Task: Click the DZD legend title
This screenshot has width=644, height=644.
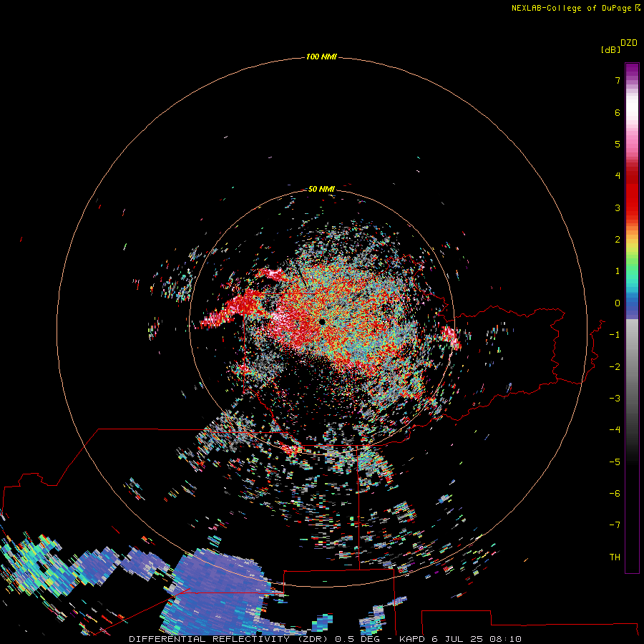Action: pyautogui.click(x=629, y=43)
